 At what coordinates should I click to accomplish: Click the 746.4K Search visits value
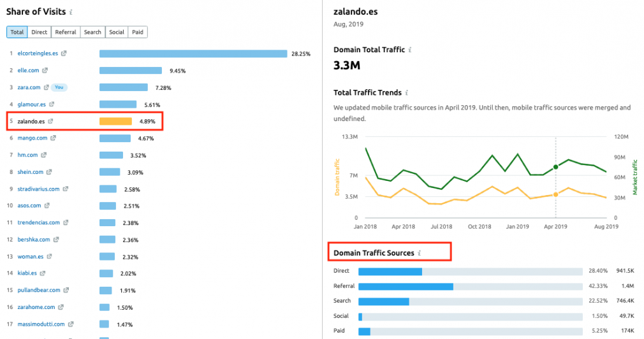tap(625, 301)
